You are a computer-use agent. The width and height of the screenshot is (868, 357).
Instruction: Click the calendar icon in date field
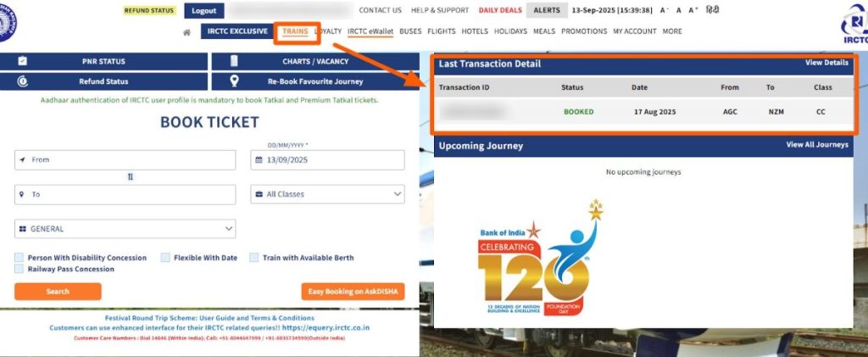point(259,160)
